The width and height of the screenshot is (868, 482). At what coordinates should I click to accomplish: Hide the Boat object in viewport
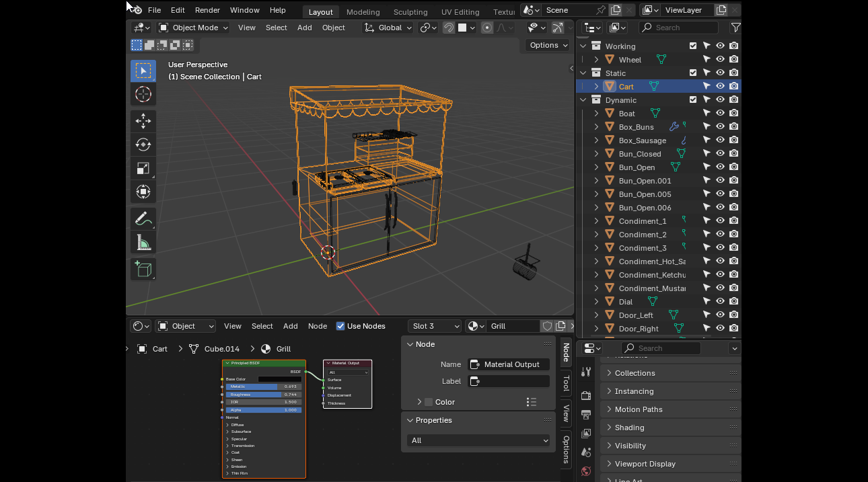[x=720, y=114]
